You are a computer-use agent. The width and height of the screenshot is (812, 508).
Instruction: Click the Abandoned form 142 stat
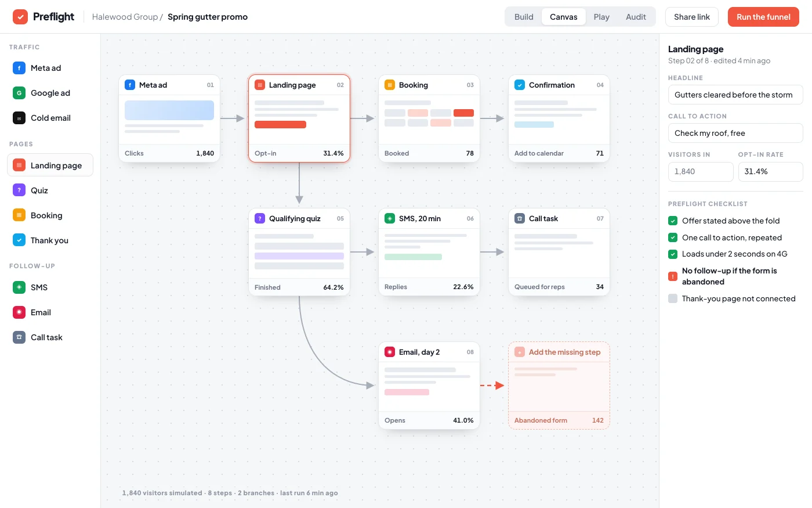pyautogui.click(x=559, y=420)
